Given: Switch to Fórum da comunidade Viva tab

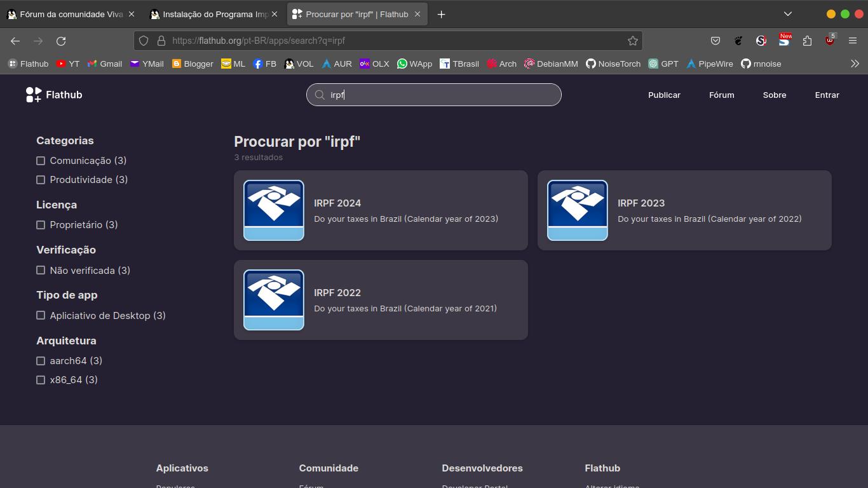Looking at the screenshot, I should click(71, 14).
